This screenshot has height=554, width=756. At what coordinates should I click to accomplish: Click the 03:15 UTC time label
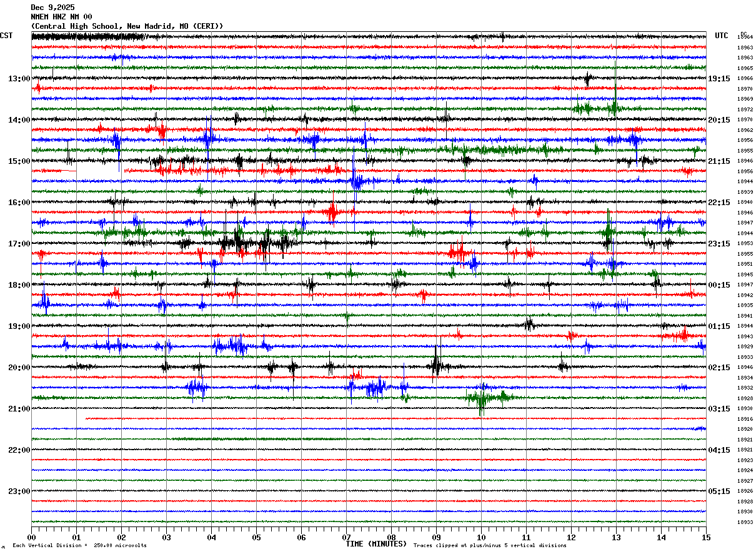(x=719, y=409)
